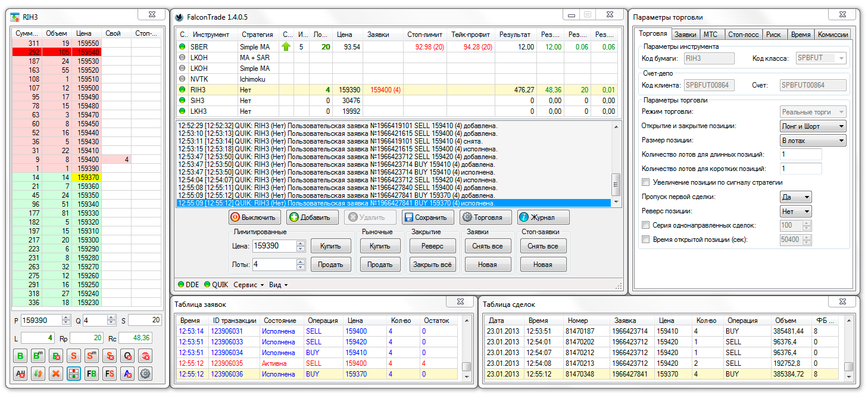Viewport: 868px width, 398px height.
Task: Open the 'Реверс позиции' dropdown showing Нет
Action: tap(795, 211)
